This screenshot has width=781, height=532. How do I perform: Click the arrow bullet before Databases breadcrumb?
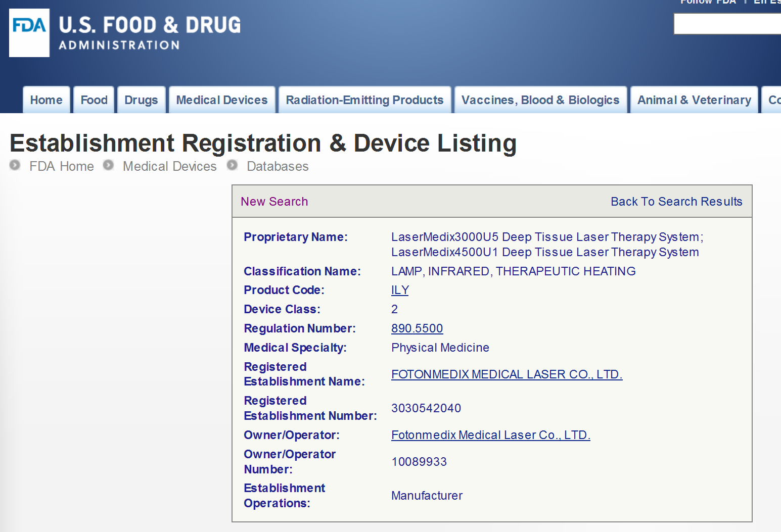232,165
